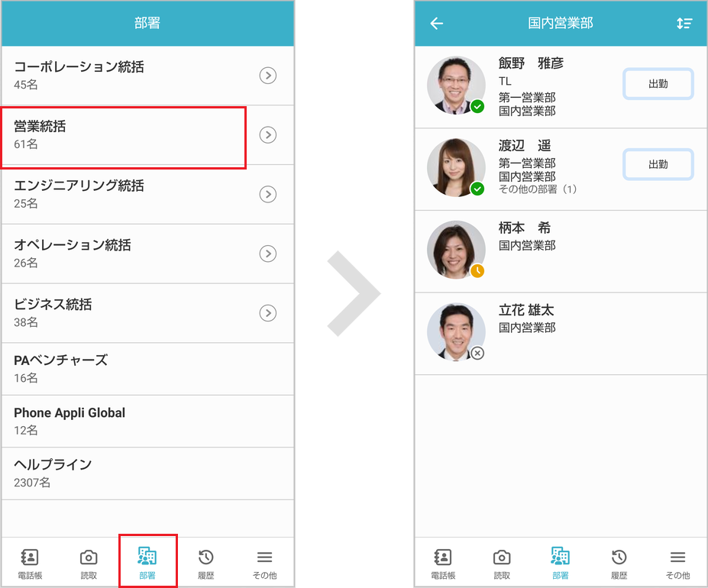Expand コーポレーション統括 with its chevron
The height and width of the screenshot is (588, 708).
pos(268,76)
